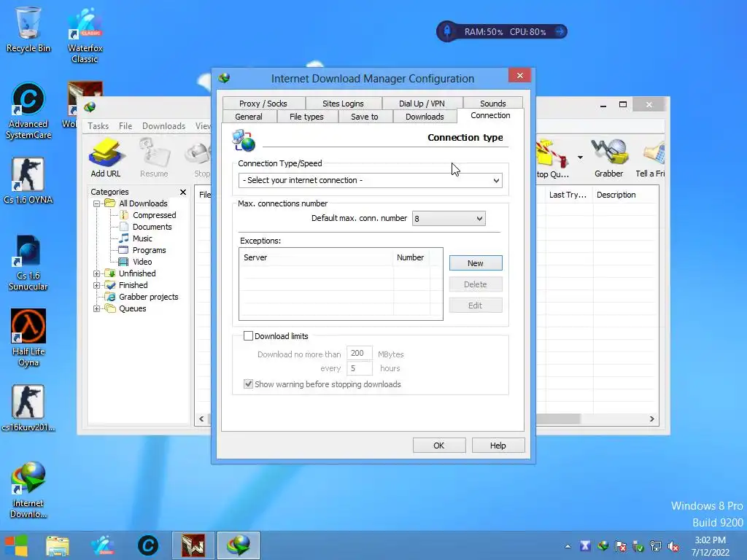Click the RAM/CPU monitor rocket icon
Screen dimensions: 747x560
447,31
